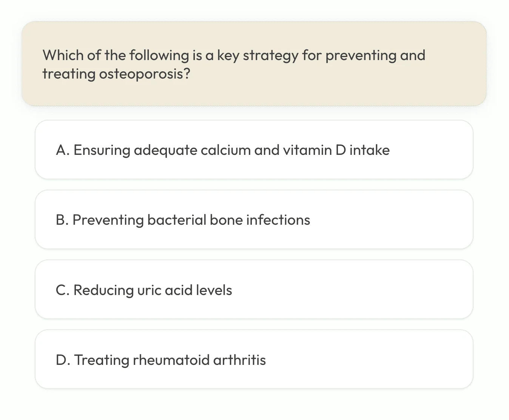Click the letter 'C.' in third option

pyautogui.click(x=63, y=290)
